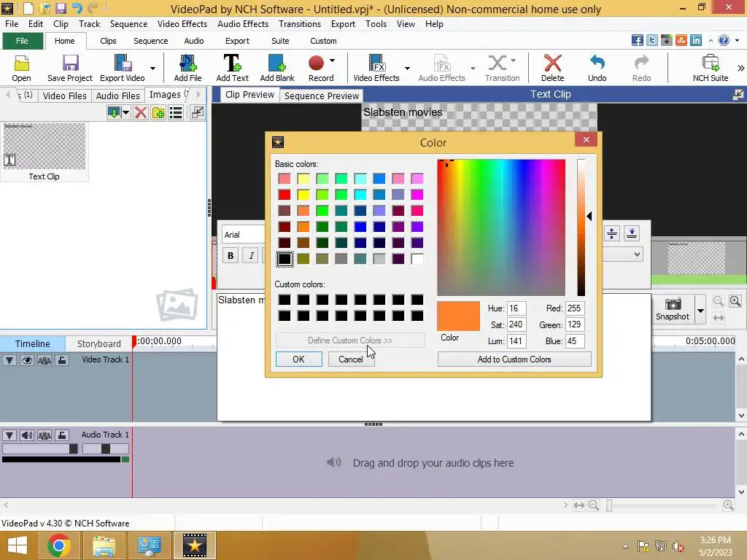This screenshot has height=560, width=747.
Task: Switch to the Sequence Preview tab
Action: [x=322, y=96]
